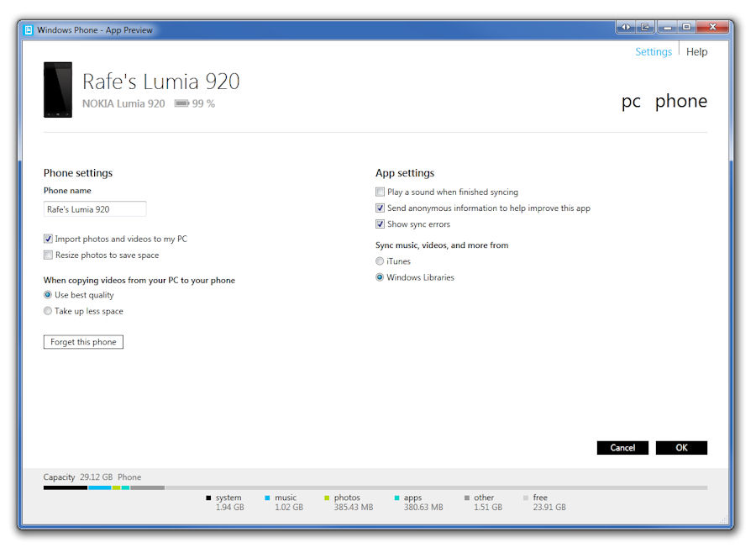Click the green photos legend swatch
Screen dimensions: 756x553
pyautogui.click(x=327, y=498)
